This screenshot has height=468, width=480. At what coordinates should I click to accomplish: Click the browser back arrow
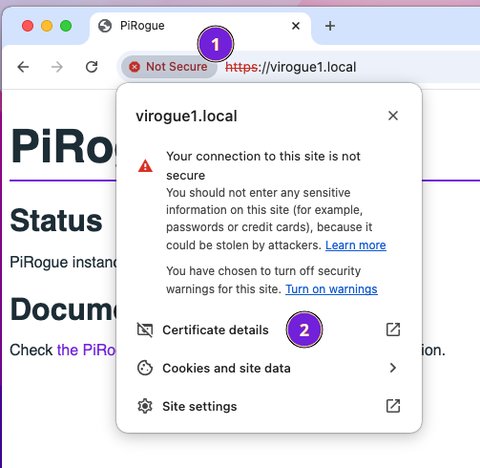(23, 67)
